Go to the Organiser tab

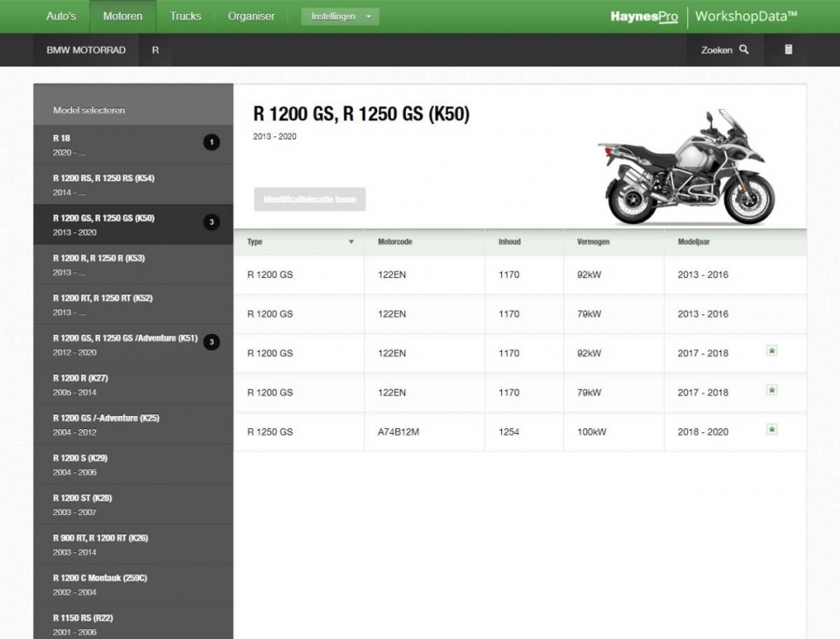[251, 16]
